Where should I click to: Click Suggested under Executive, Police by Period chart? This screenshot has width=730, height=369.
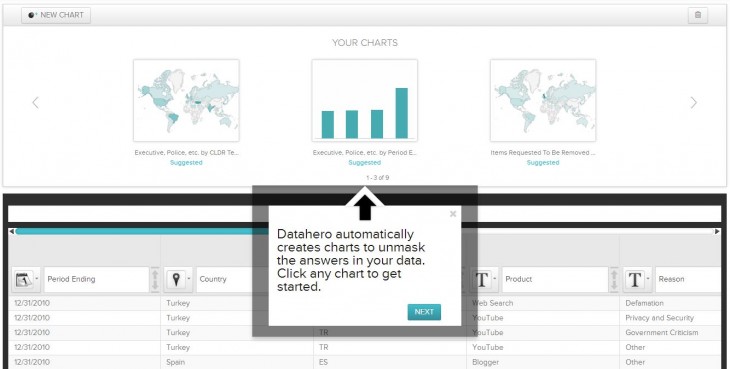pyautogui.click(x=365, y=162)
